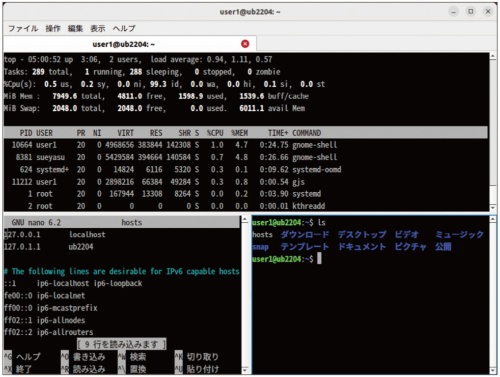Click the %MEM column header
The width and height of the screenshot is (500, 377).
239,133
